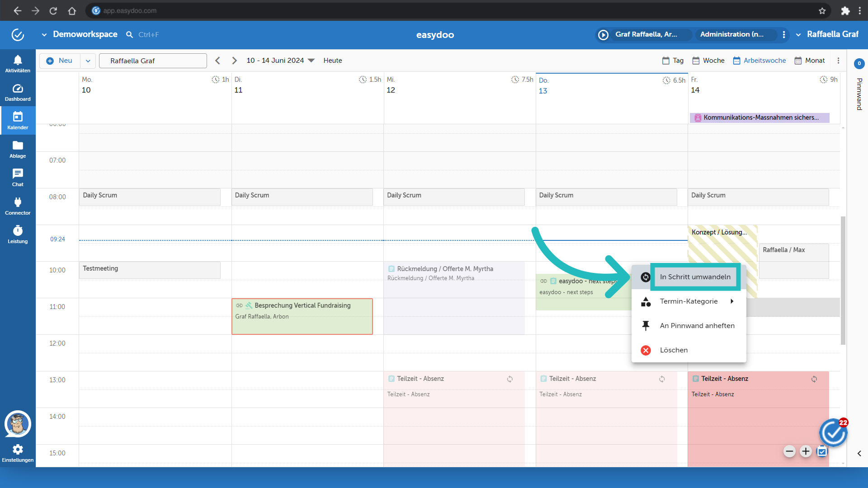Open the Connector module
The width and height of the screenshot is (868, 488).
18,206
